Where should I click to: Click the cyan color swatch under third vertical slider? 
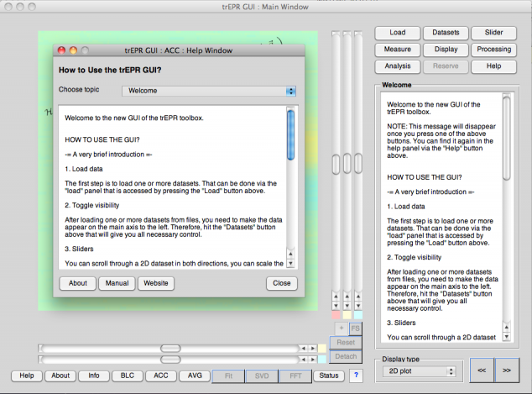click(x=358, y=314)
